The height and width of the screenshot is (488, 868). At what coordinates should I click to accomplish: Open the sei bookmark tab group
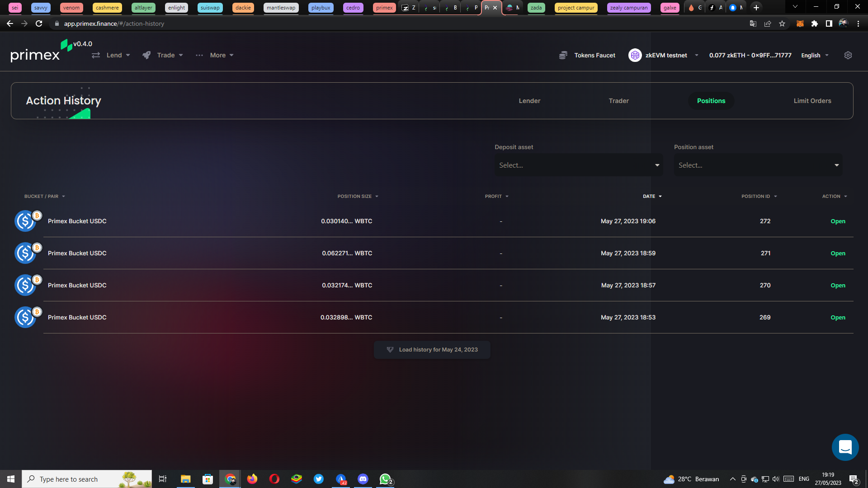pos(15,8)
